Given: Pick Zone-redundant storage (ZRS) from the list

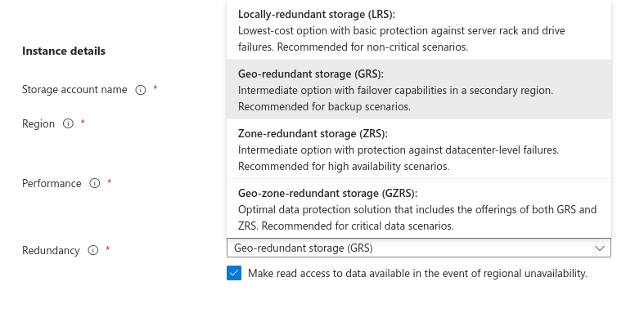Looking at the screenshot, I should click(x=313, y=133).
